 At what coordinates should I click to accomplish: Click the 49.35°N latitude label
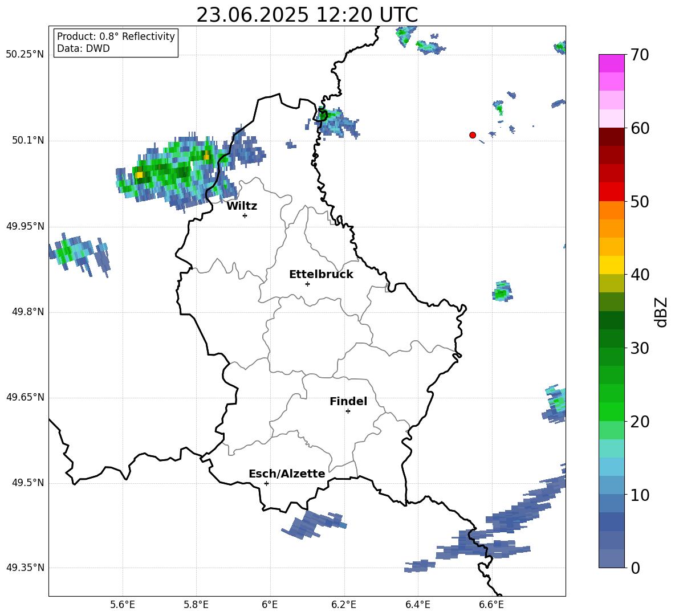click(x=25, y=568)
